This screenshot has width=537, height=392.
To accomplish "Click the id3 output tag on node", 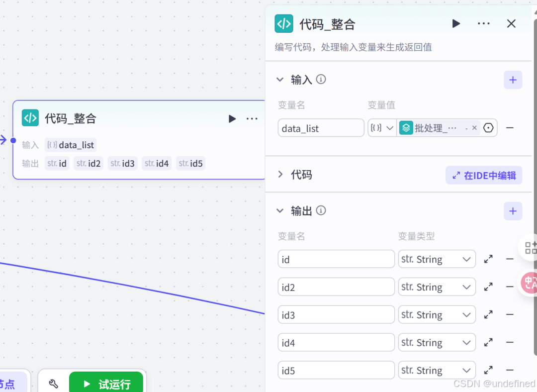I will (x=123, y=164).
